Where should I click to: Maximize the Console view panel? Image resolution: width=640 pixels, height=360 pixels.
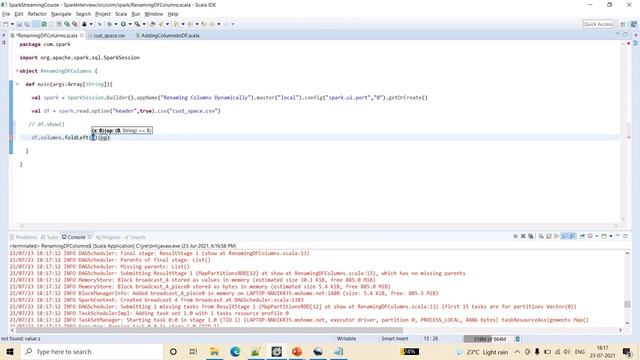(625, 236)
